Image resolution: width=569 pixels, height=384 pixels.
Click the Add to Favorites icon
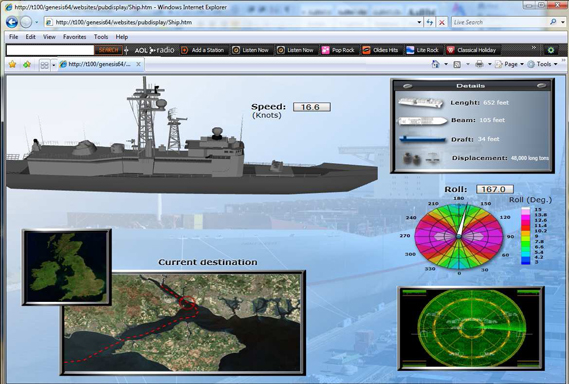[27, 65]
